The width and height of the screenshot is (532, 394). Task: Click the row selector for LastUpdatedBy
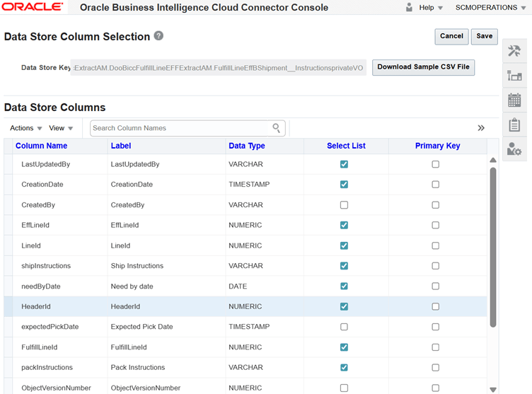(x=8, y=164)
